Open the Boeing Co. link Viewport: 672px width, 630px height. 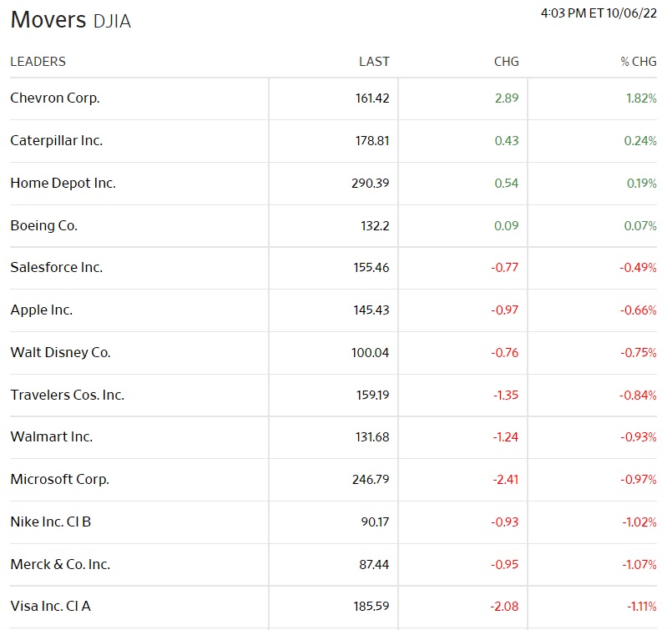point(43,225)
